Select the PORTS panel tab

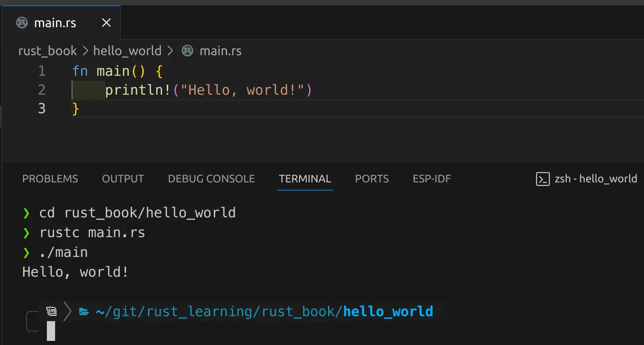pyautogui.click(x=372, y=179)
